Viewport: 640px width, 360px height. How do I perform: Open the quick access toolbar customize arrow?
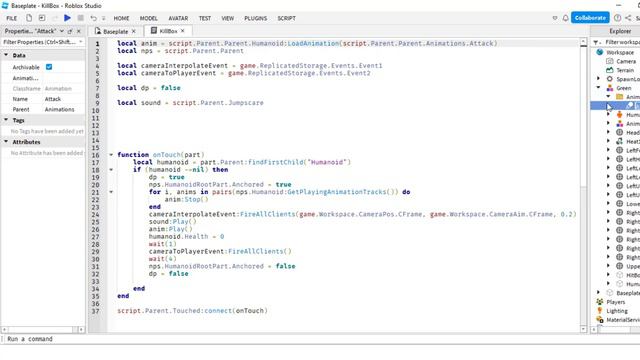click(104, 18)
